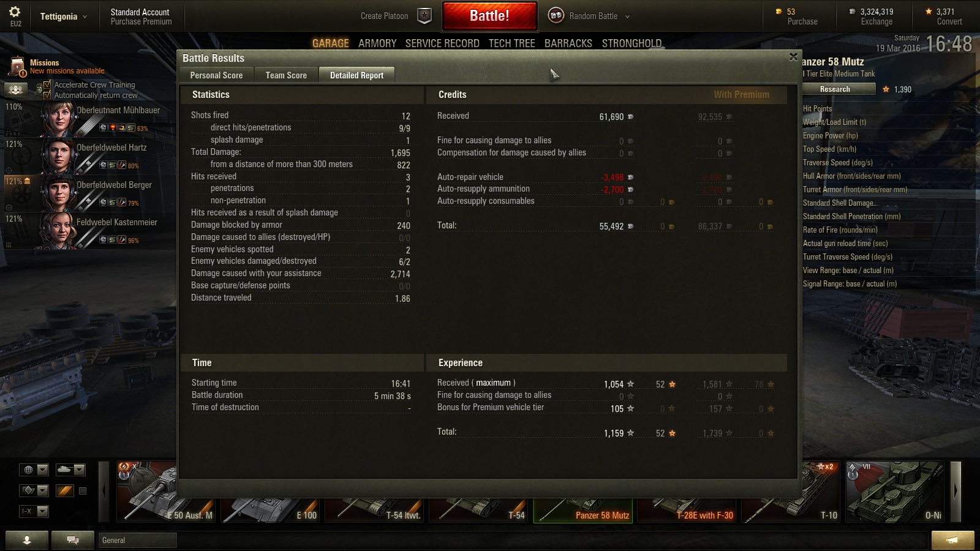This screenshot has width=980, height=551.
Task: Open the chat channels icon button
Action: 72,539
